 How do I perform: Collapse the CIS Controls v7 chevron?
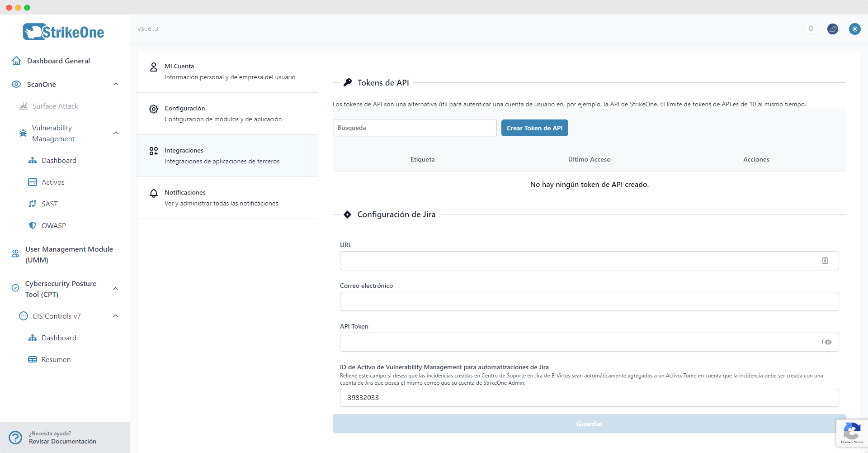116,316
